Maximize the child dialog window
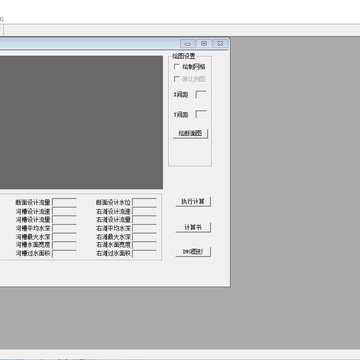Image resolution: width=360 pixels, height=360 pixels. [x=204, y=44]
